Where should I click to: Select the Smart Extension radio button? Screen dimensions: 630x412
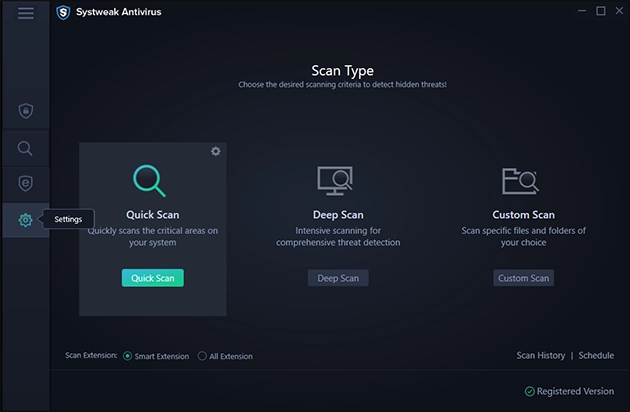coord(127,356)
